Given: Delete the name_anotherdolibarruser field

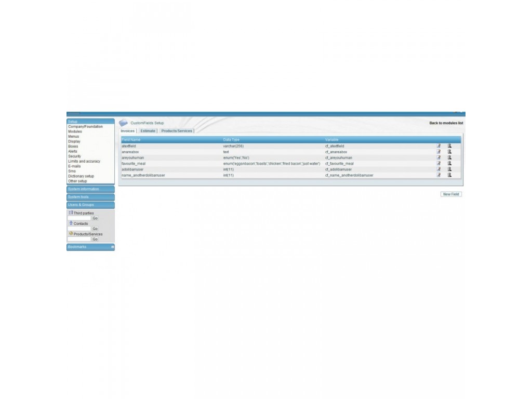Looking at the screenshot, I should point(449,175).
